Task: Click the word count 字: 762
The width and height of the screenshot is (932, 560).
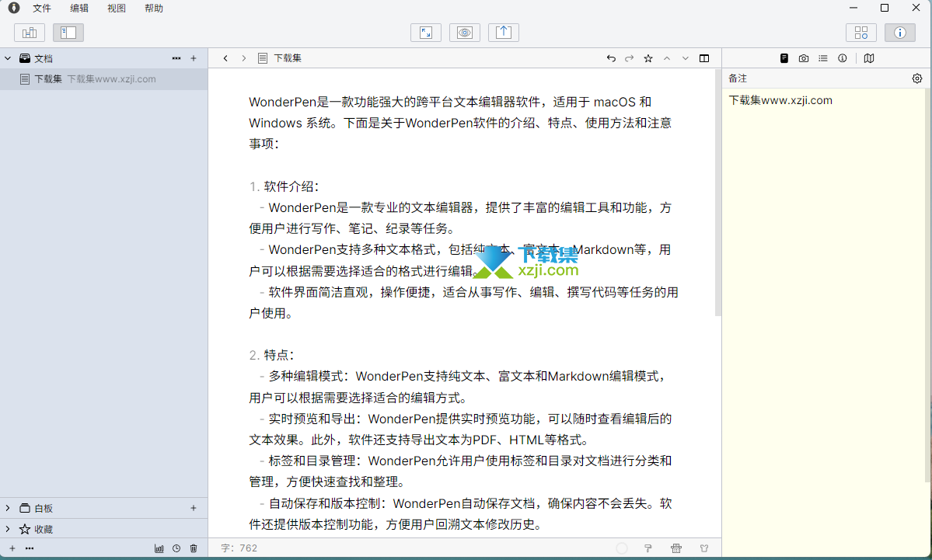Action: click(239, 548)
